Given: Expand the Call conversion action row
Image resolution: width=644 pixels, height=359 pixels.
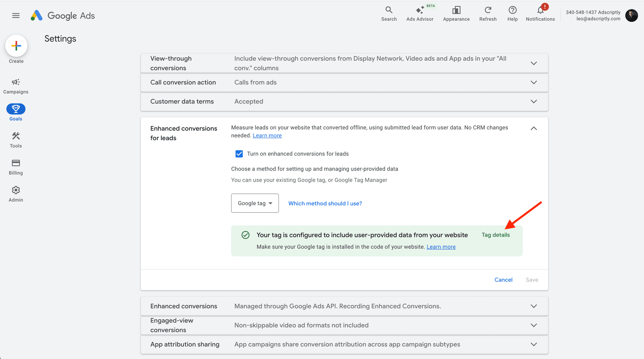Looking at the screenshot, I should pyautogui.click(x=534, y=82).
